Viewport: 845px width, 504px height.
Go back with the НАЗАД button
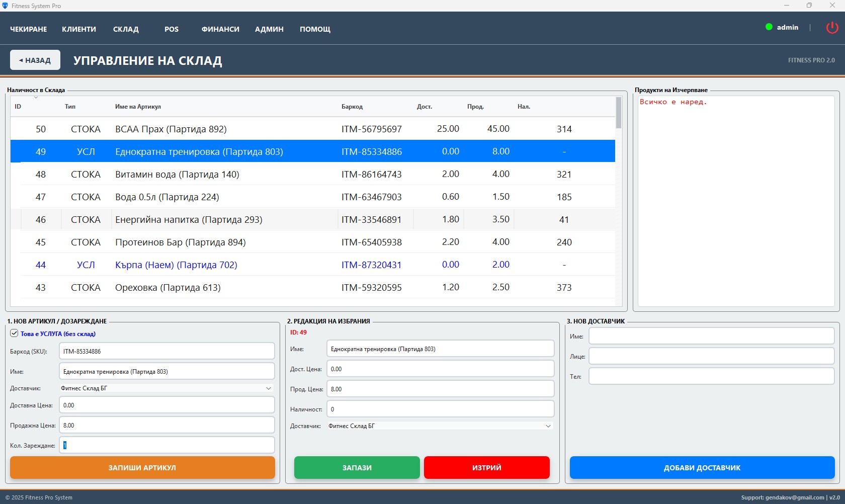click(x=35, y=60)
